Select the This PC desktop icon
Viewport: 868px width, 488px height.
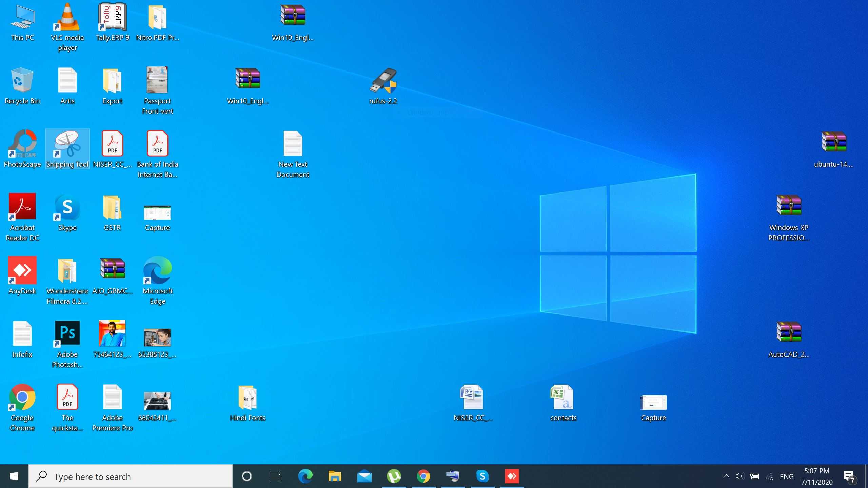point(22,22)
